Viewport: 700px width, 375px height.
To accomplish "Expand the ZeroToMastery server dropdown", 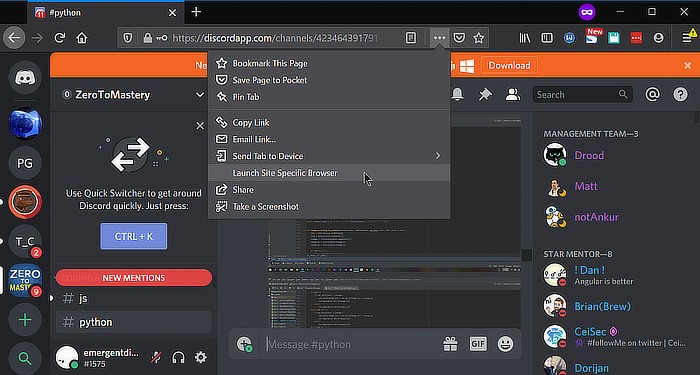I will point(200,95).
